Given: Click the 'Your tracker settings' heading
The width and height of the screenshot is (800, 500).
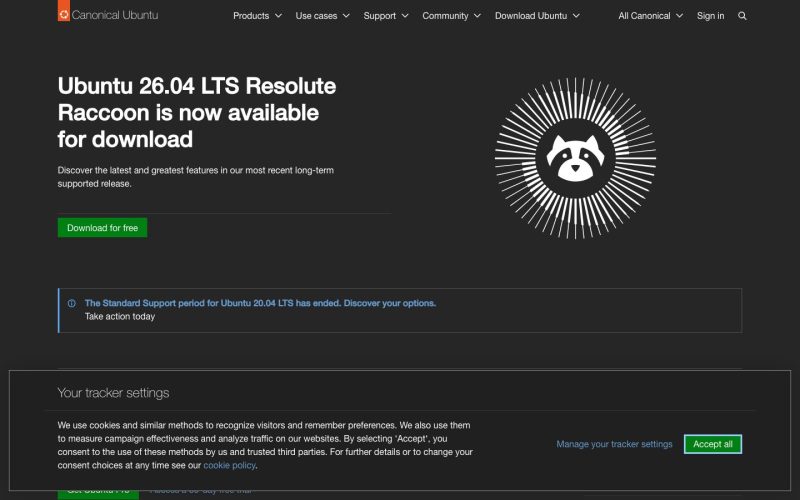Looking at the screenshot, I should [x=113, y=393].
